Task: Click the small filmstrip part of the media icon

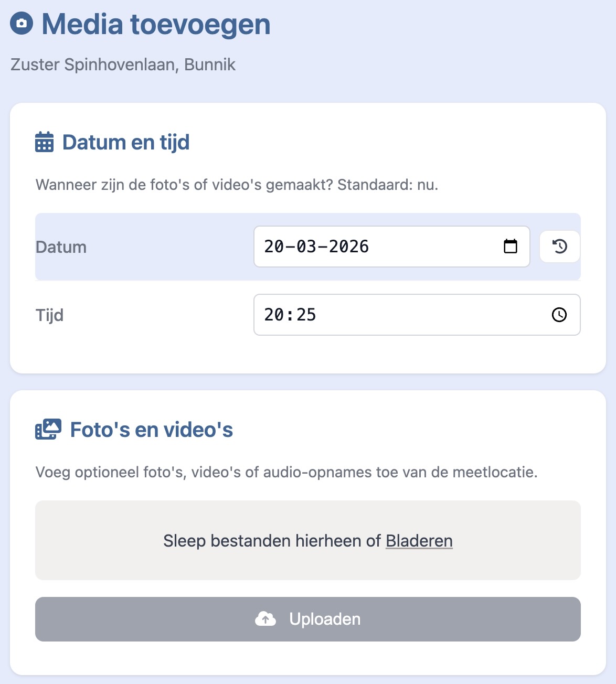Action: [40, 433]
